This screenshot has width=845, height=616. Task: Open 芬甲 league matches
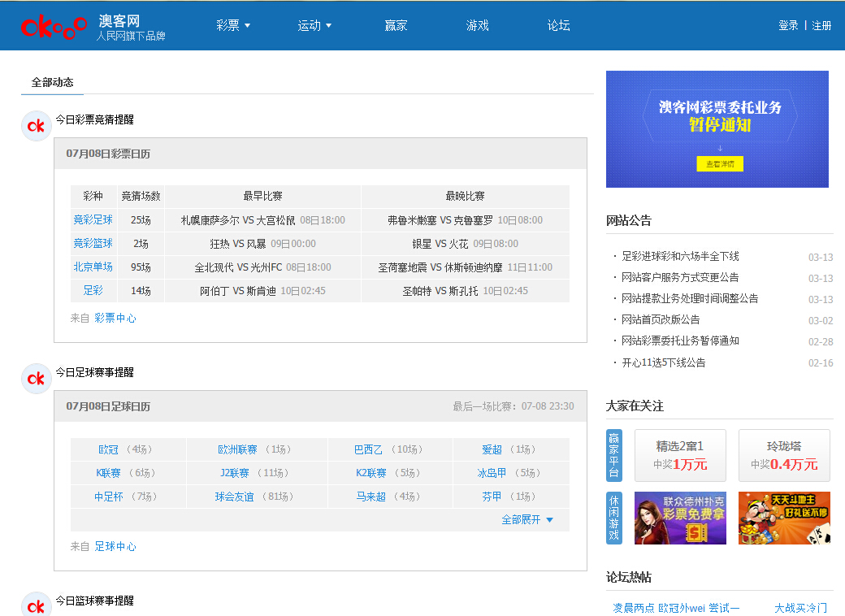(492, 497)
